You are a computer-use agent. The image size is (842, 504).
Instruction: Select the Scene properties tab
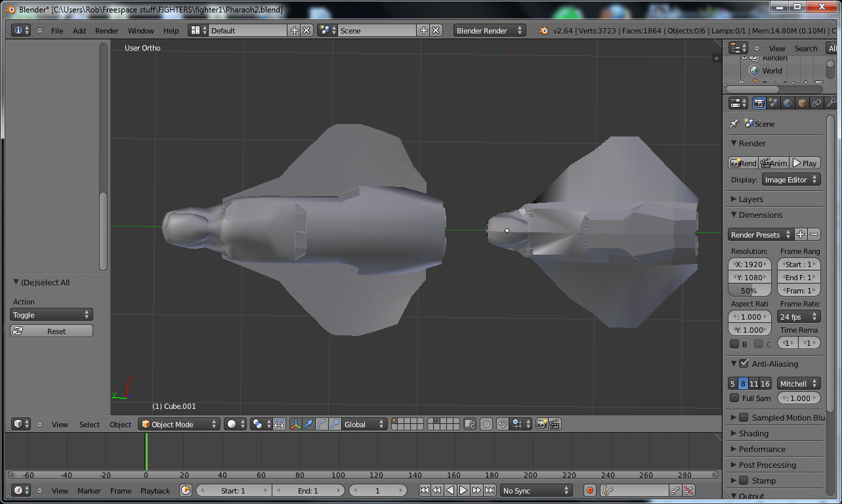[774, 103]
